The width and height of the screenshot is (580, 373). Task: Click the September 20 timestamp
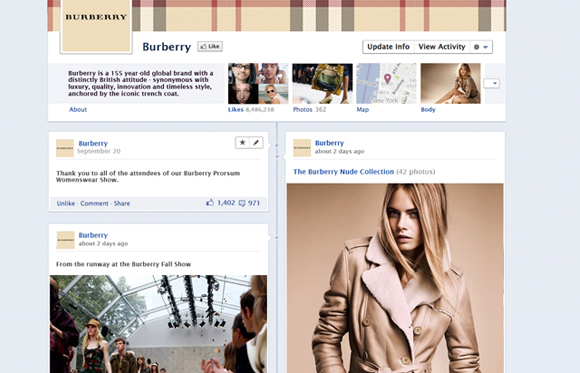coord(99,151)
